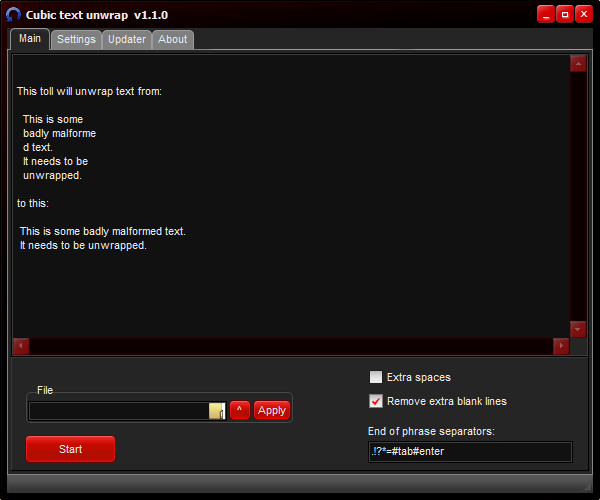Open the About tab
The height and width of the screenshot is (500, 600).
click(173, 39)
